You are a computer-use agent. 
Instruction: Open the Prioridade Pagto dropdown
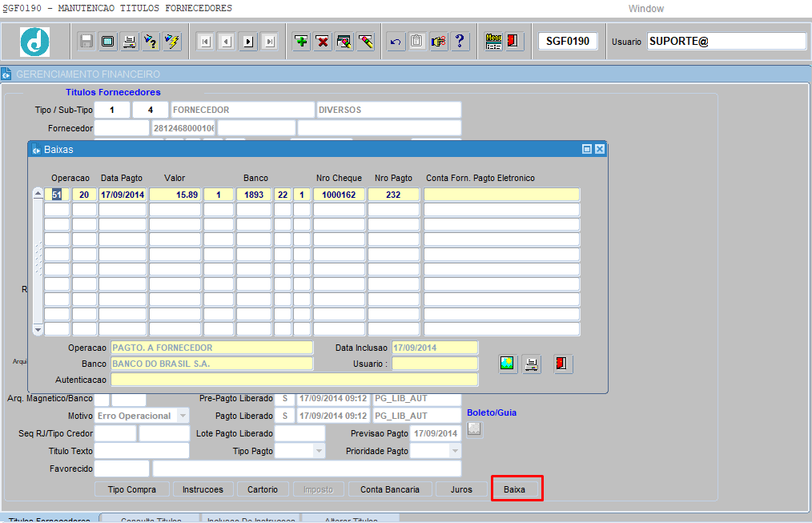[455, 451]
